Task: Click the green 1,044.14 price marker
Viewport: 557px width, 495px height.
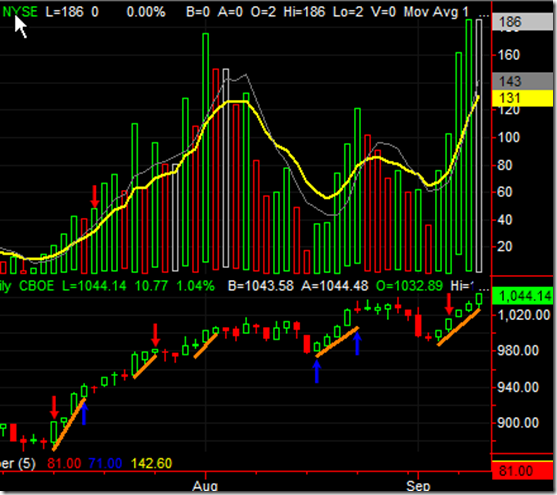Action: point(522,296)
